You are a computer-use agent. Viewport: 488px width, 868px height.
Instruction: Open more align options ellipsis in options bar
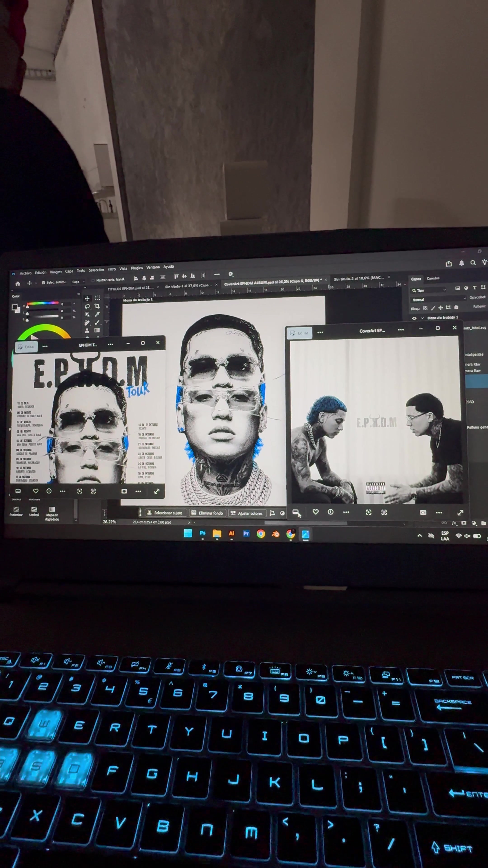[217, 275]
